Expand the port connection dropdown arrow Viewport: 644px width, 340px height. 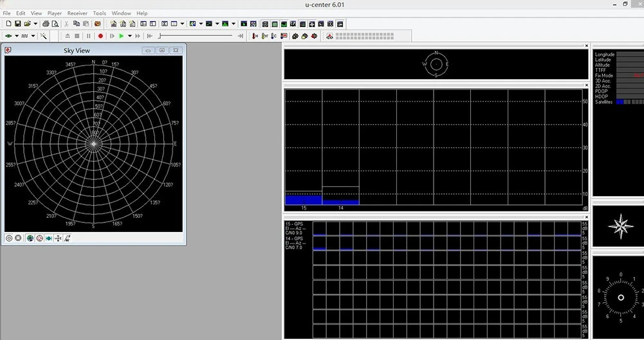[17, 36]
